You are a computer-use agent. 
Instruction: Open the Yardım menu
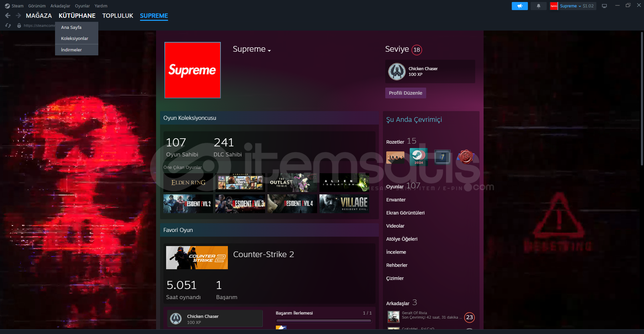(101, 6)
